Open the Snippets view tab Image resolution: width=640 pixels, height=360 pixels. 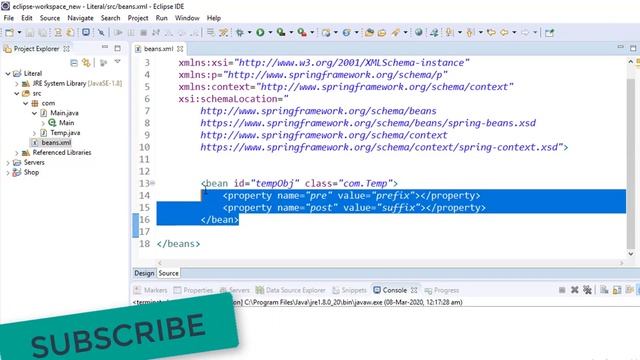[x=350, y=290]
